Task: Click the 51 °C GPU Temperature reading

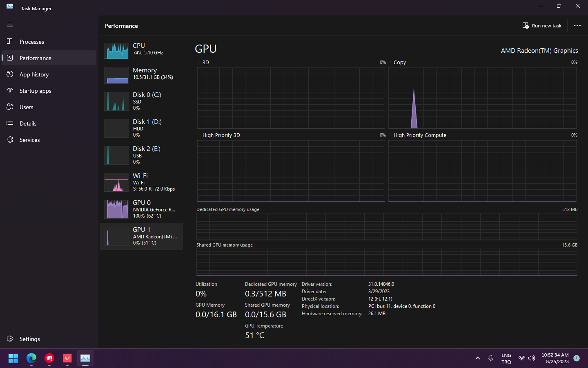Action: [x=254, y=336]
